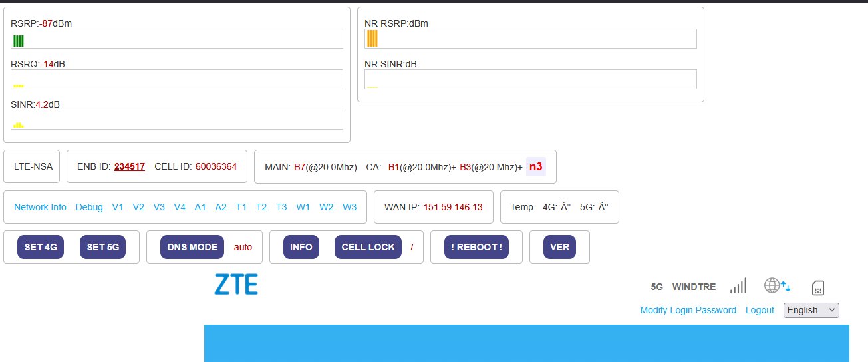Select the A1 link

click(200, 207)
